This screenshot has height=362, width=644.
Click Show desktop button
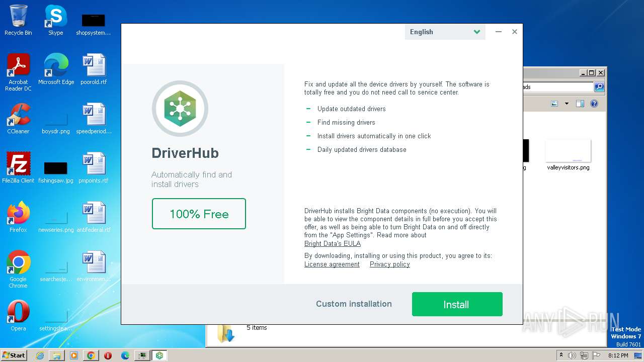click(638, 355)
